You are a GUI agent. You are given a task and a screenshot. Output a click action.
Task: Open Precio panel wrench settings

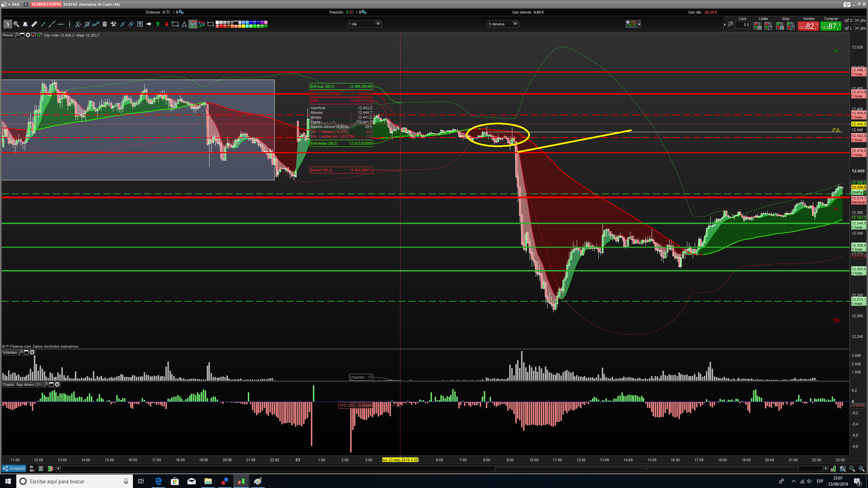click(x=16, y=35)
